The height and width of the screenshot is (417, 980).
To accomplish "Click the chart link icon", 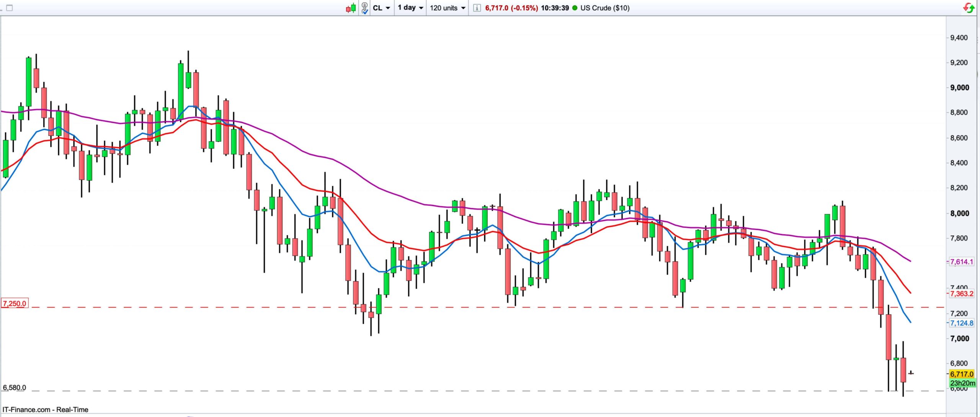I will coord(364,8).
